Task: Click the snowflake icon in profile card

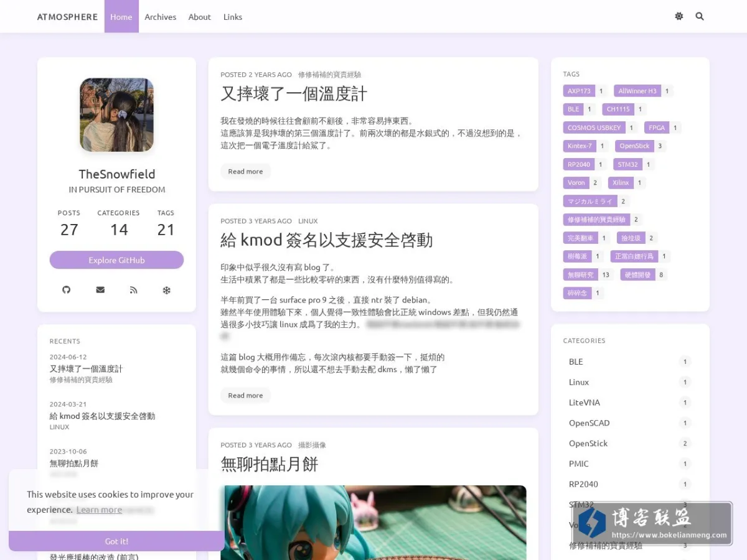Action: [166, 290]
